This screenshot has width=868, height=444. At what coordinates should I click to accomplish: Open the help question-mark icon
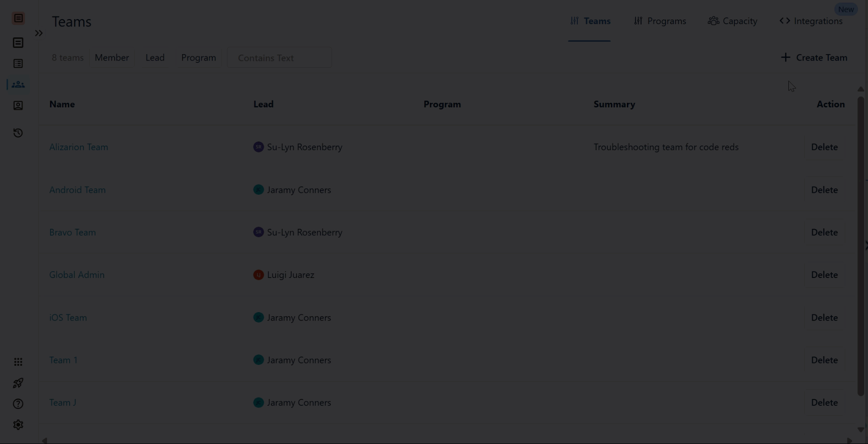click(18, 404)
